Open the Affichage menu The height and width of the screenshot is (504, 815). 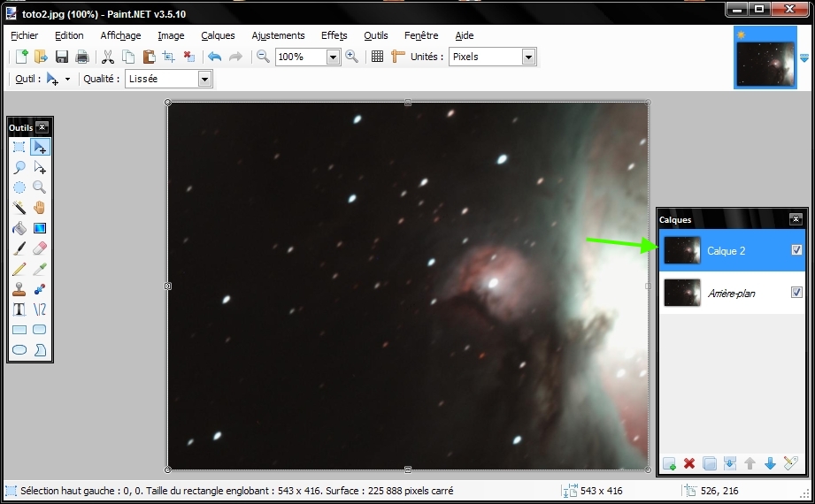point(120,35)
